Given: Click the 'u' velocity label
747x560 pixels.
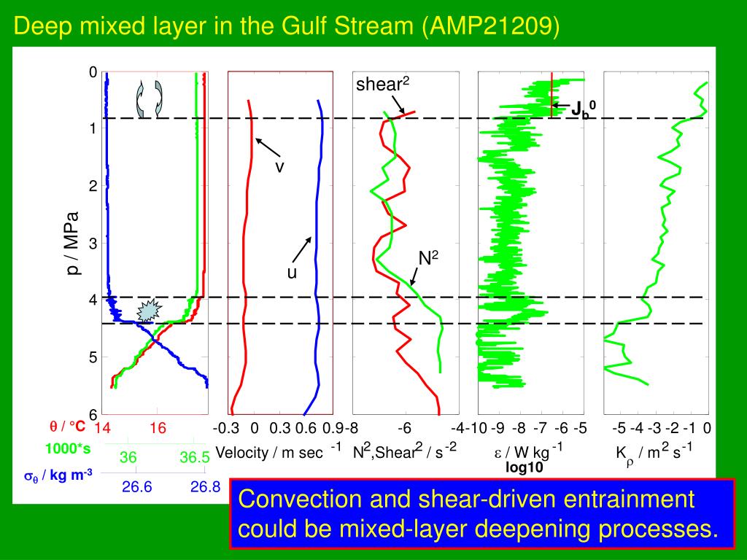Looking at the screenshot, I should tap(292, 273).
